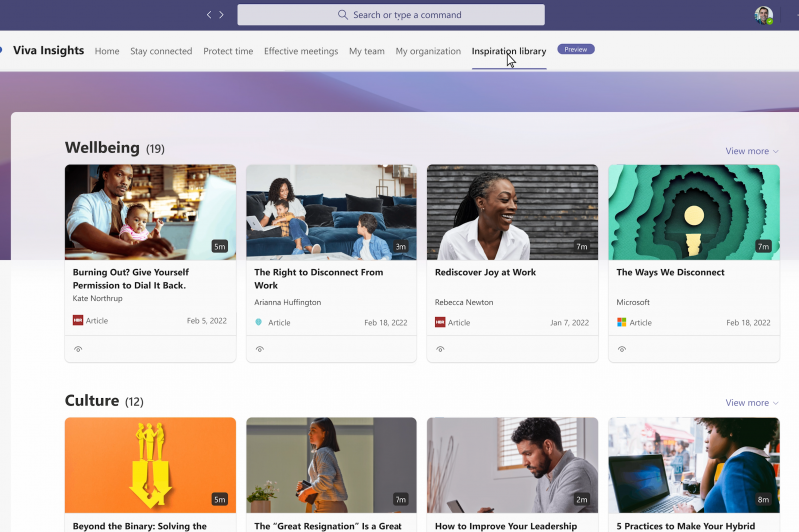
Task: Click author name Kate Northrup
Action: pos(97,298)
